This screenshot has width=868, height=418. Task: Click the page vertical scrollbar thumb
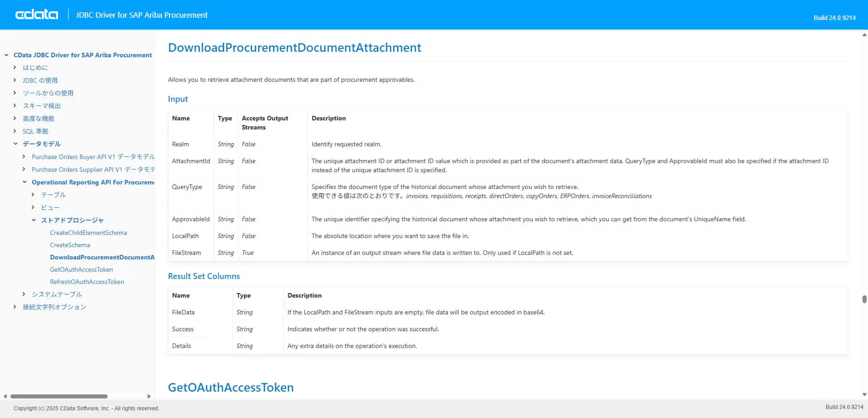tap(864, 299)
